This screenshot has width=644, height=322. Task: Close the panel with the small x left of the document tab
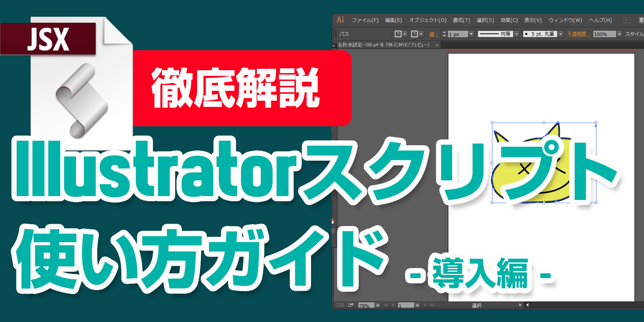point(334,46)
